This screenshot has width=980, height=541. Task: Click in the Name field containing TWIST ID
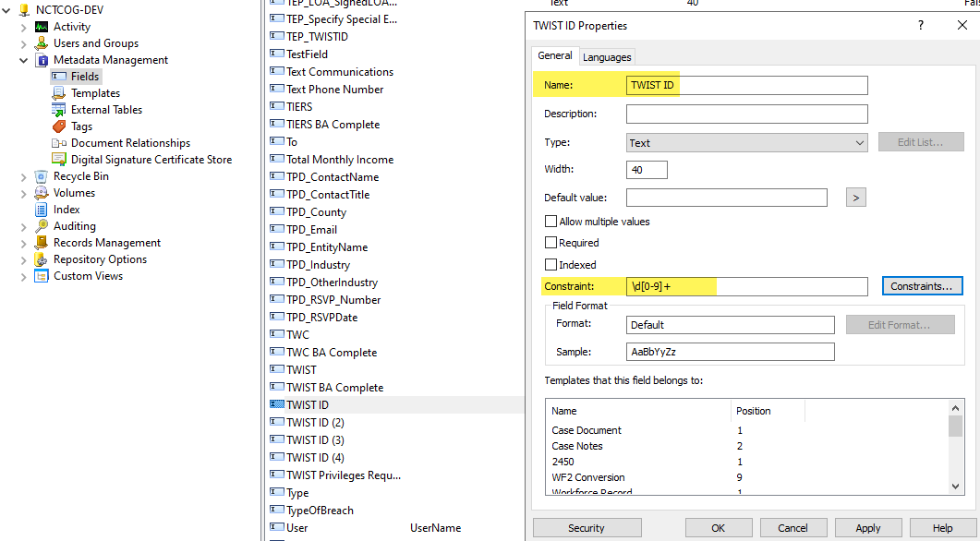point(747,85)
